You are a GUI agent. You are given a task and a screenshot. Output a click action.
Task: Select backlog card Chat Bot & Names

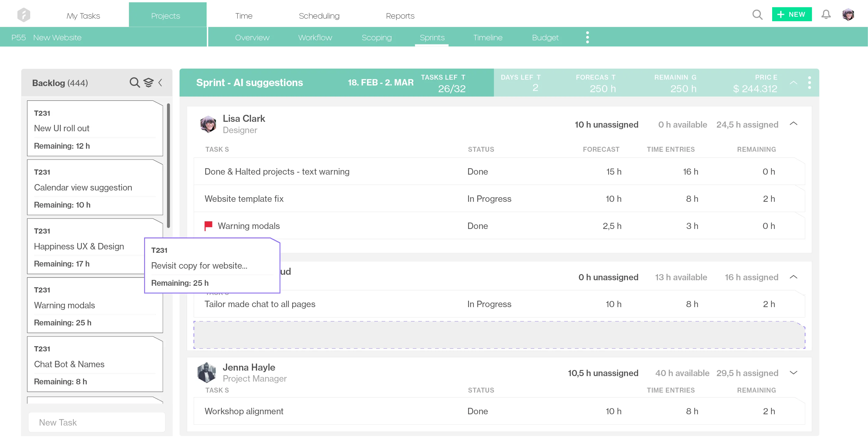[x=95, y=364]
